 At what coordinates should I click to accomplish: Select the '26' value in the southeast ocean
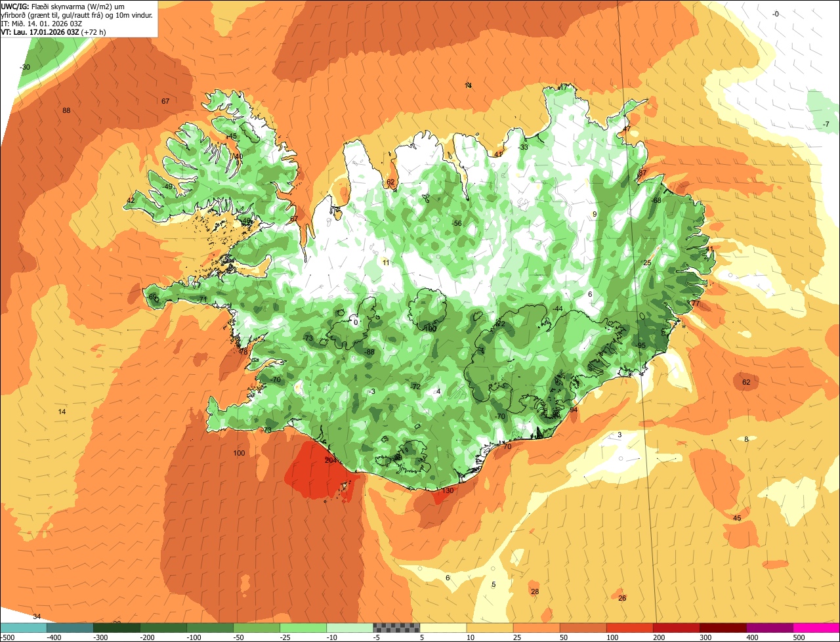tap(622, 598)
